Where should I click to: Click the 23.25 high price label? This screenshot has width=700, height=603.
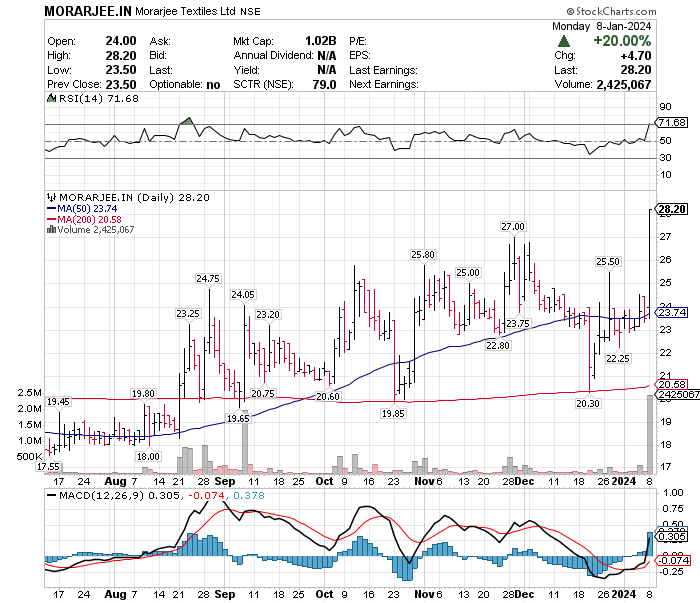[188, 314]
